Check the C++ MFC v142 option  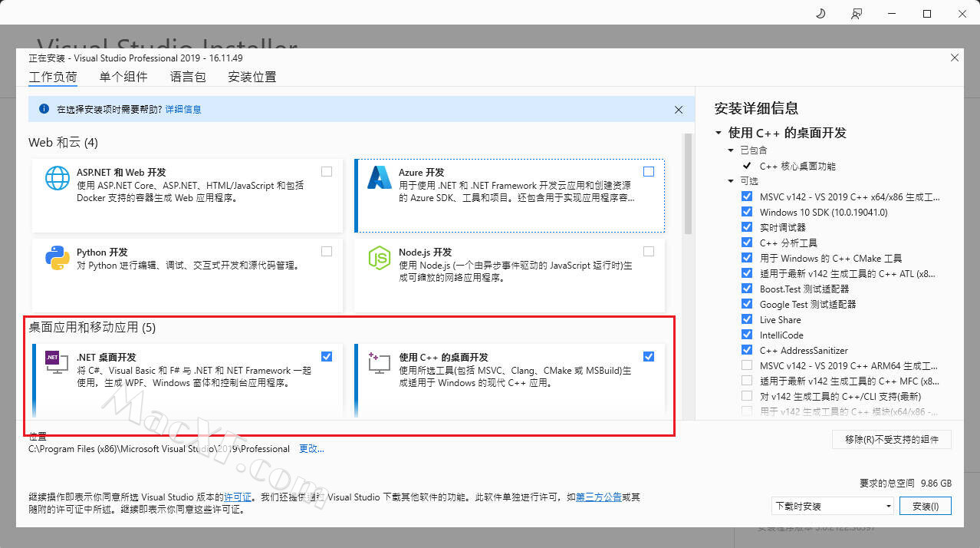[747, 381]
